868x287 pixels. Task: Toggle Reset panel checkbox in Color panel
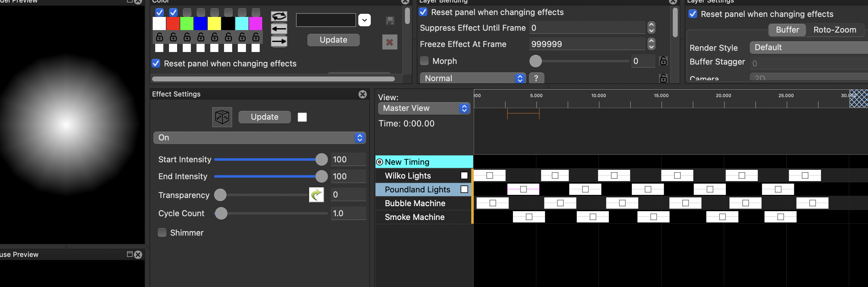[156, 63]
